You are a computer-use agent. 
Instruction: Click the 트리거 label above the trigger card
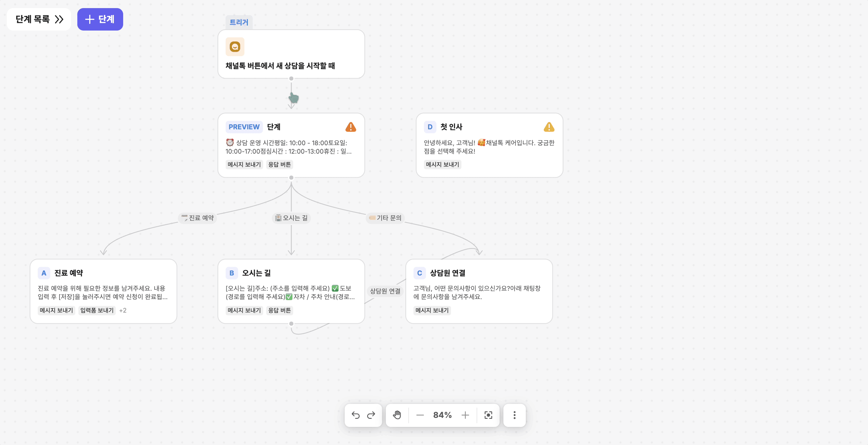pyautogui.click(x=239, y=22)
